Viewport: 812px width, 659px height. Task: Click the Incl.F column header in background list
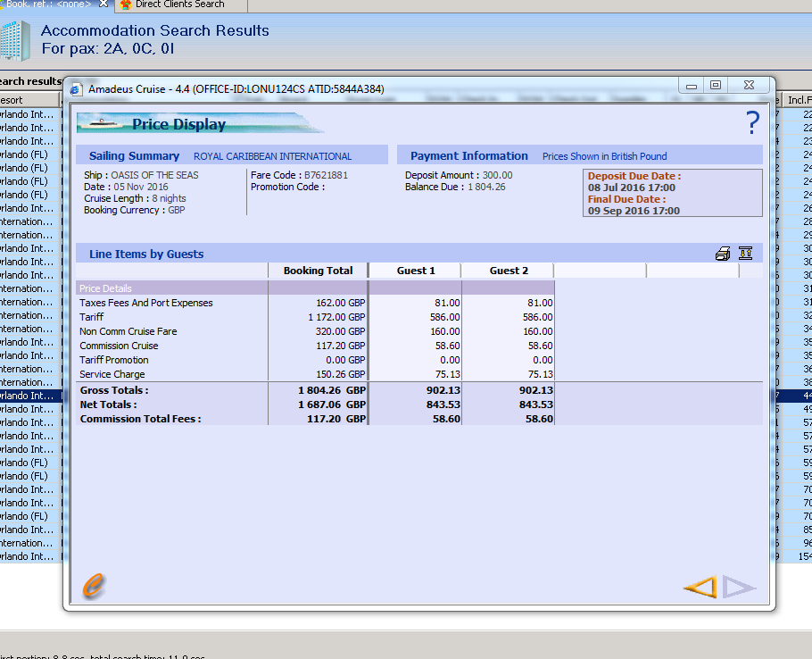[797, 100]
